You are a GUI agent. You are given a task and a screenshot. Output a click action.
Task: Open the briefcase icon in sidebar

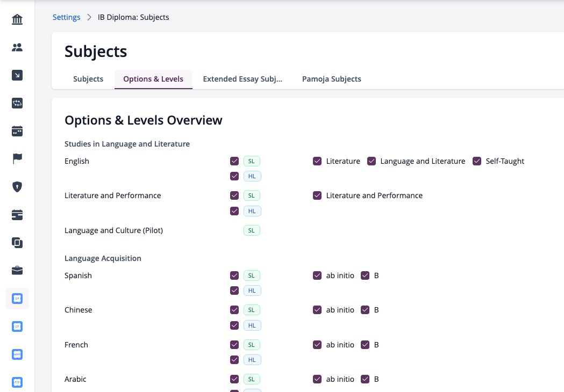click(x=17, y=270)
